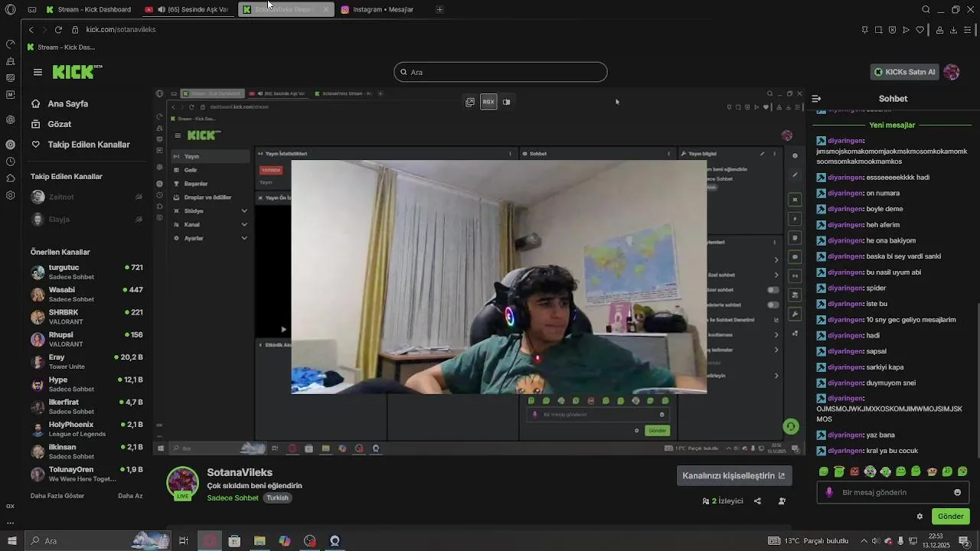Click the KICKs Satın Al button
The image size is (980, 551).
(x=905, y=72)
